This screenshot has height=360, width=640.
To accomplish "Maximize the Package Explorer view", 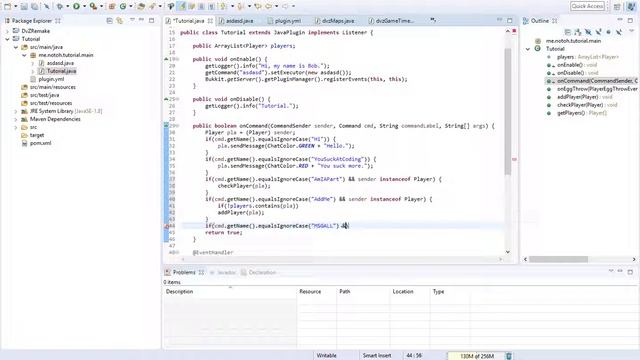I will (x=152, y=20).
